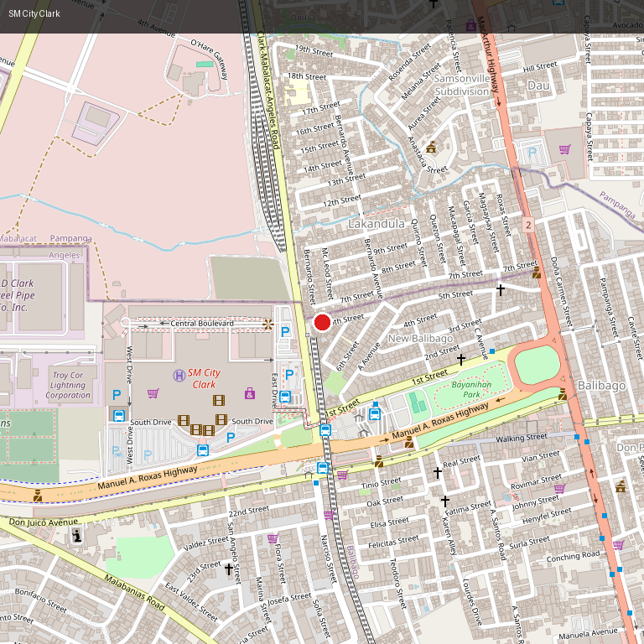
Task: Click the bus terminal icon below SM City Clark's cinemas
Action: (x=203, y=450)
